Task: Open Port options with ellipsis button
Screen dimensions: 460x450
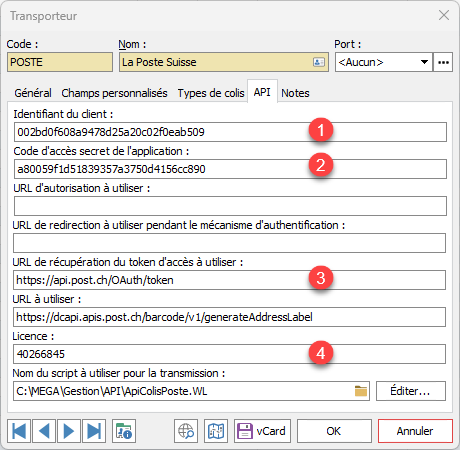Action: [x=443, y=62]
